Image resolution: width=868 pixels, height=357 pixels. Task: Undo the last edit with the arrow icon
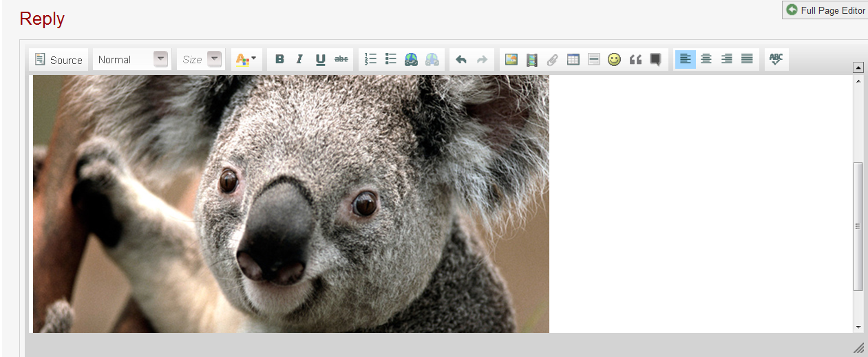tap(461, 59)
